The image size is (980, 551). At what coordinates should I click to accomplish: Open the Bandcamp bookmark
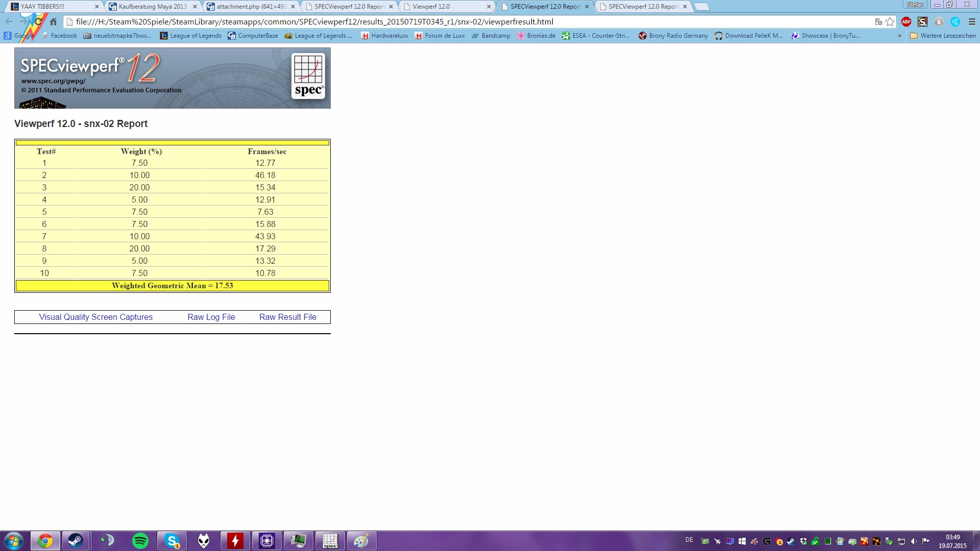click(491, 36)
